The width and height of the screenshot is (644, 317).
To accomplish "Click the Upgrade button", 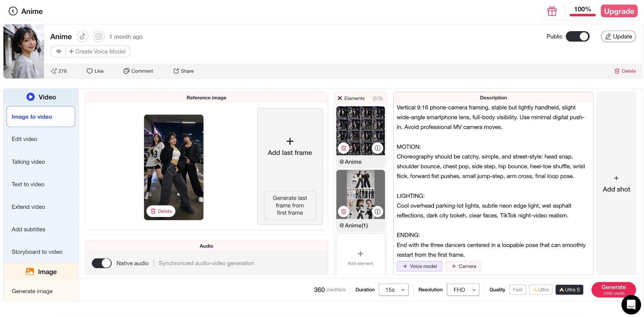I will (x=619, y=11).
